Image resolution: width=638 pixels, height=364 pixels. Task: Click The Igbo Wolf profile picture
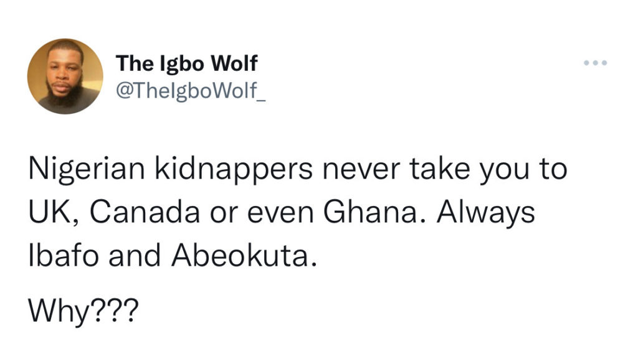[65, 76]
